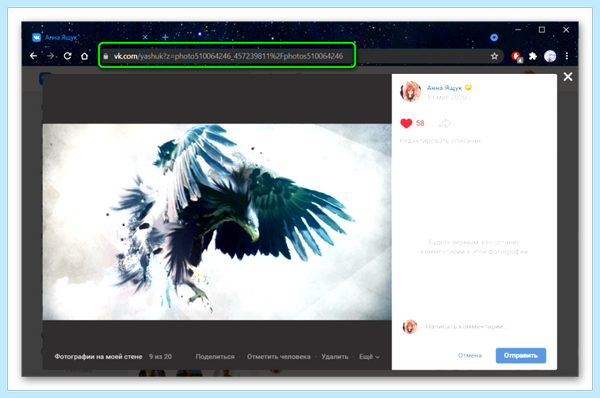Click the Отмена button
This screenshot has width=600, height=398.
tap(470, 356)
